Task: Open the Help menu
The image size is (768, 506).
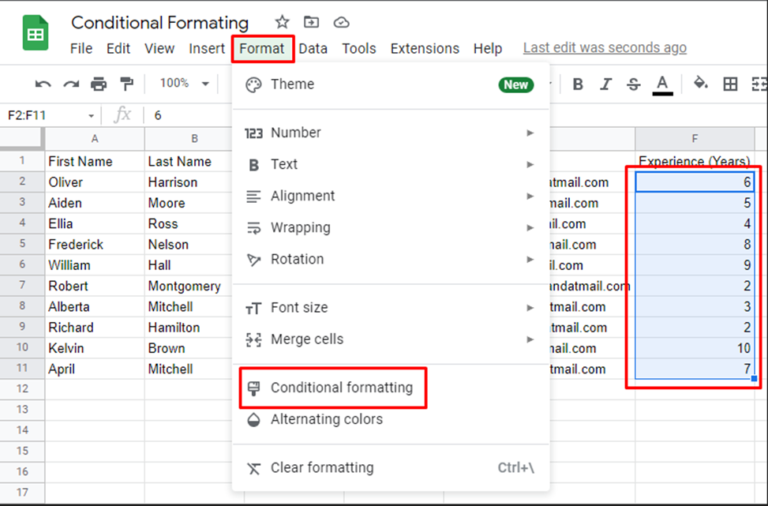Action: click(x=488, y=48)
